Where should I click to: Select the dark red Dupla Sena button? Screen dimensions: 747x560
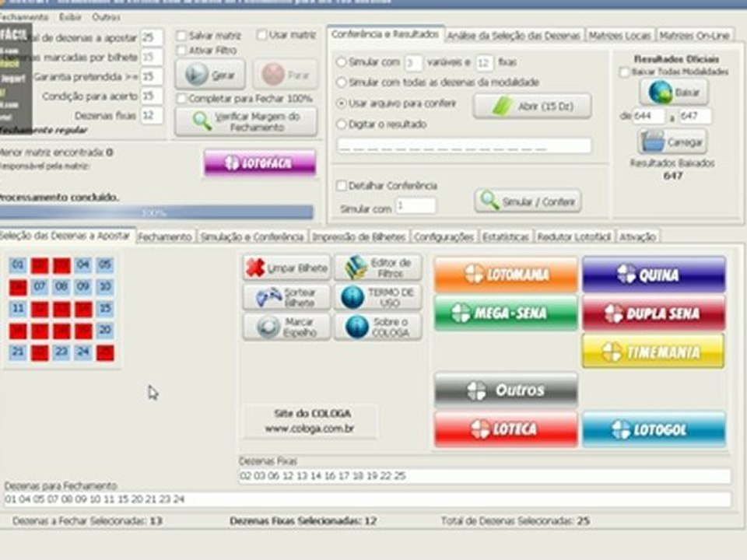click(654, 313)
